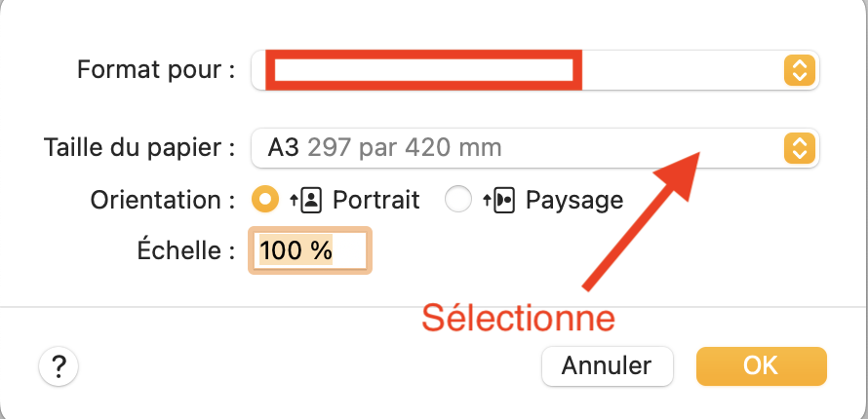Image resolution: width=868 pixels, height=419 pixels.
Task: Click the orange chevron in Format pour popup
Action: point(799,70)
